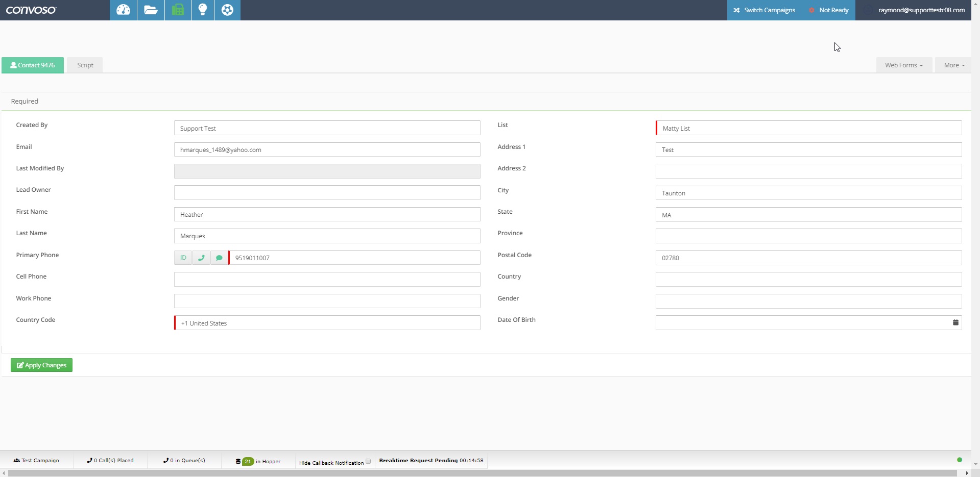Click the lightbulb icon in top bar
This screenshot has width=980, height=477.
pyautogui.click(x=203, y=10)
